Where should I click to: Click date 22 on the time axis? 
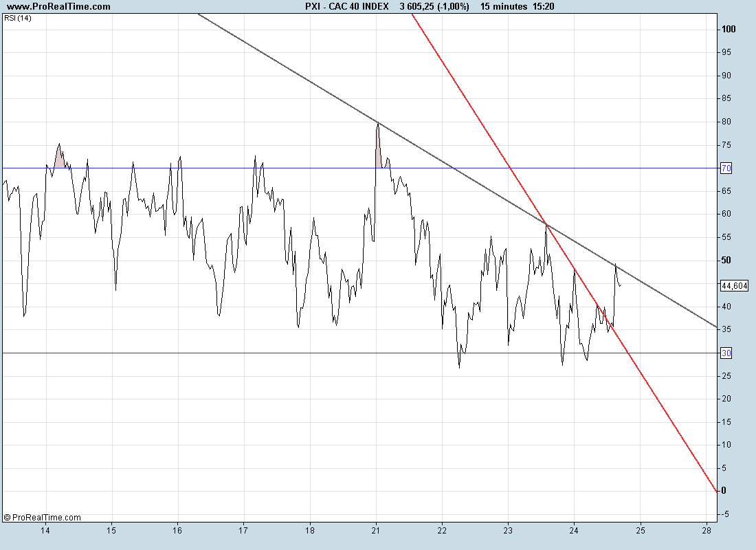442,530
